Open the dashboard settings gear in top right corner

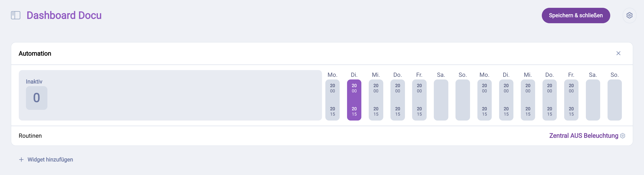[630, 15]
